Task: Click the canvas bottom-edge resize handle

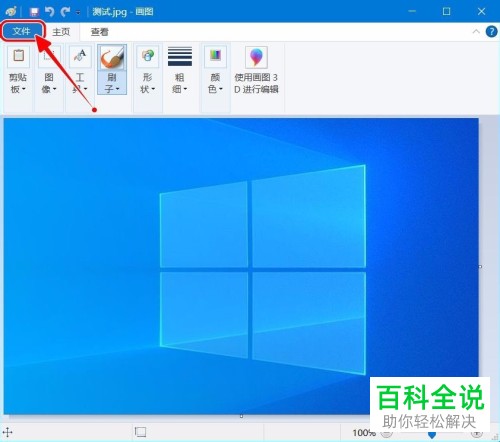Action: pyautogui.click(x=241, y=416)
